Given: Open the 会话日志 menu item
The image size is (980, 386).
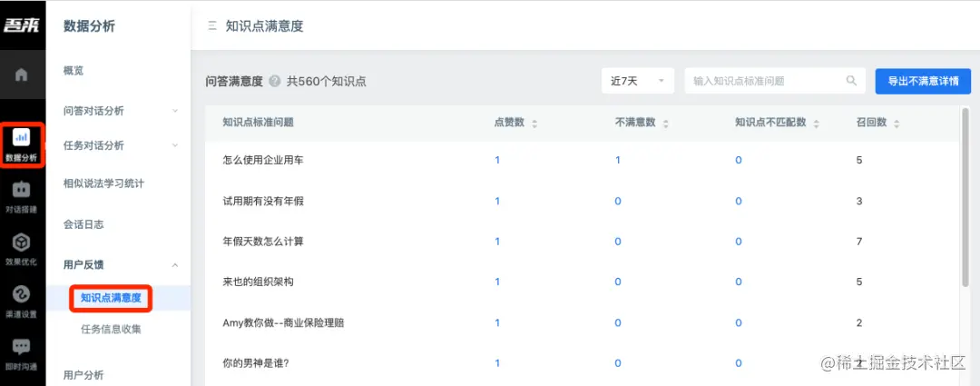Looking at the screenshot, I should (83, 224).
